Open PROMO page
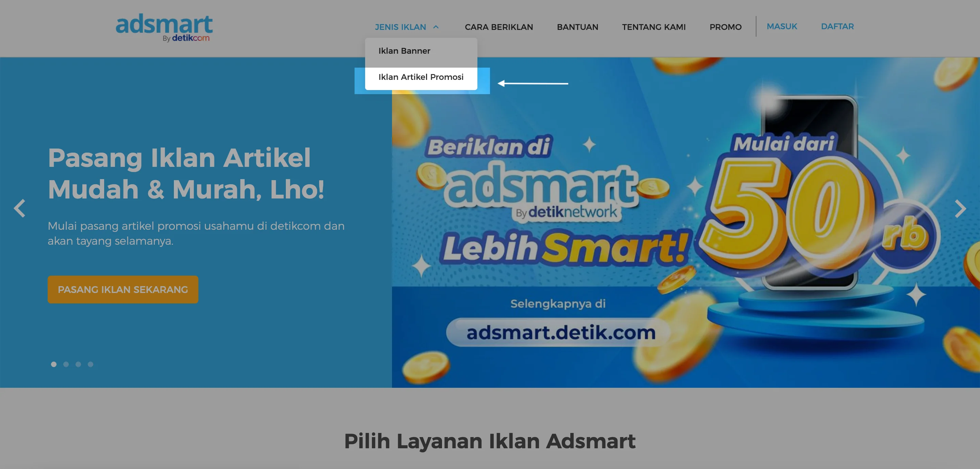 coord(725,27)
